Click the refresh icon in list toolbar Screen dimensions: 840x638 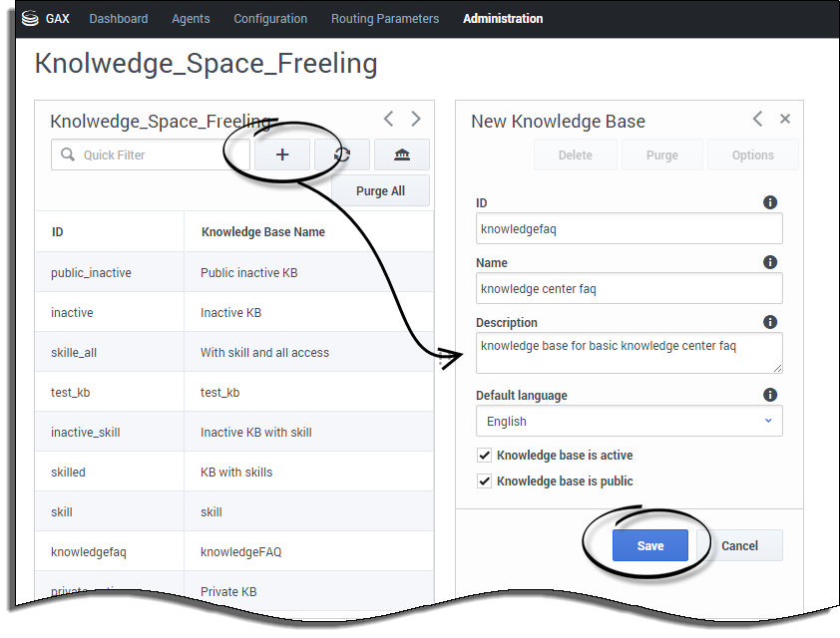(x=342, y=155)
